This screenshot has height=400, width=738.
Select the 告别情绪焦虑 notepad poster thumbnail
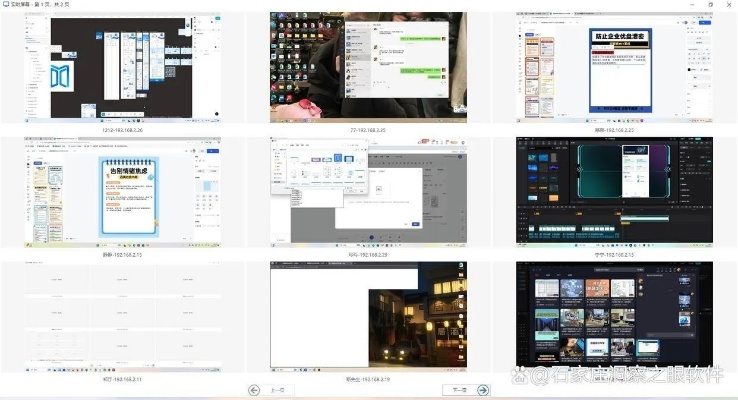coord(123,192)
